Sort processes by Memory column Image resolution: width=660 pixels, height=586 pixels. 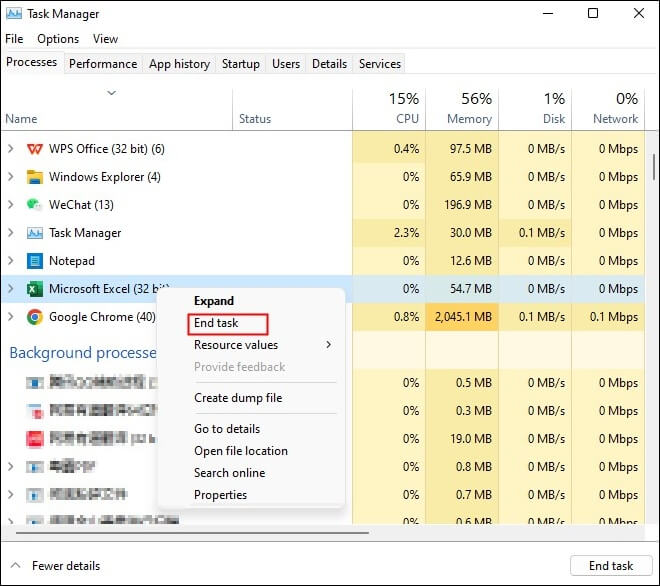(x=461, y=109)
